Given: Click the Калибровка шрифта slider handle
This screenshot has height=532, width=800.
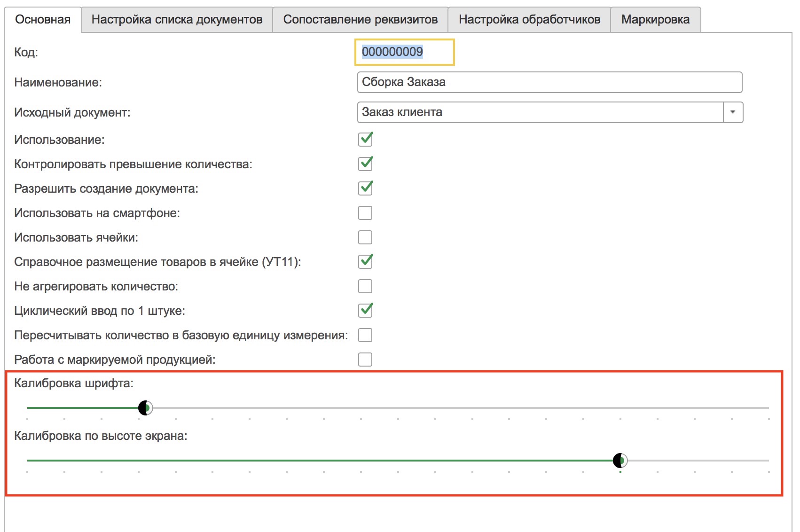Looking at the screenshot, I should [x=146, y=408].
